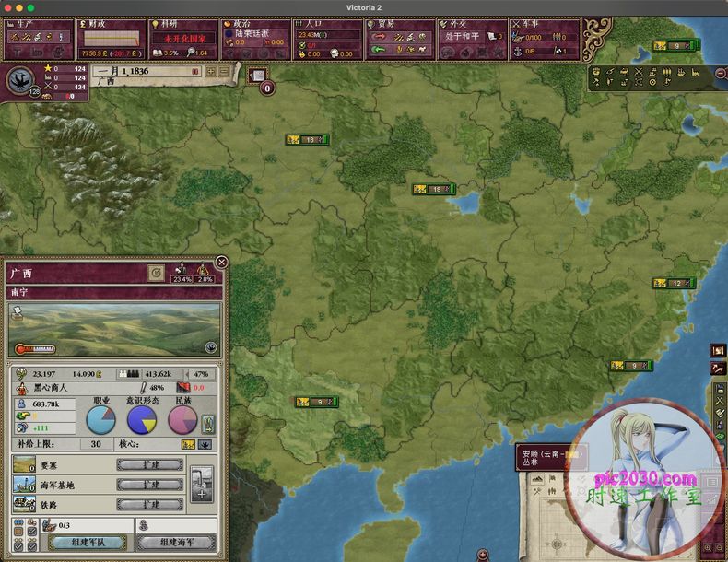
Task: Select the southeastern army of 9
Action: point(631,366)
